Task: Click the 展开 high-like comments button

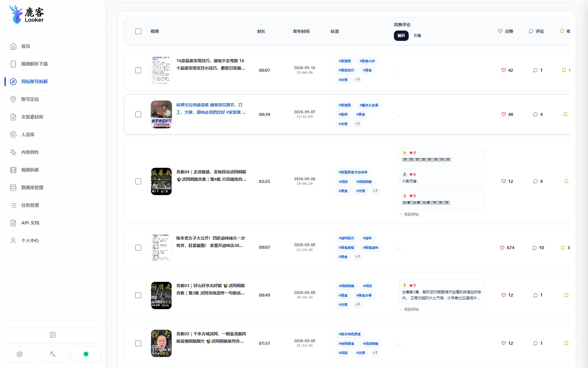Action: pyautogui.click(x=401, y=36)
